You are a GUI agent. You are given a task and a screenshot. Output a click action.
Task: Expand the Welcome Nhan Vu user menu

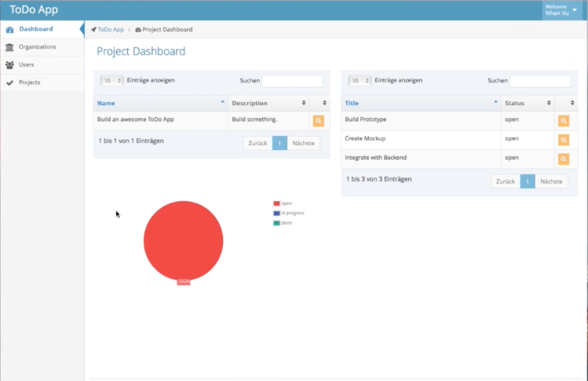561,10
